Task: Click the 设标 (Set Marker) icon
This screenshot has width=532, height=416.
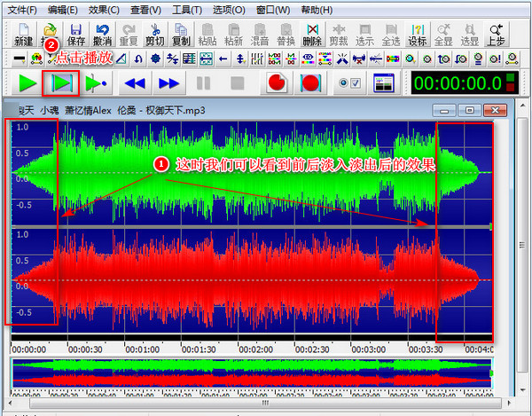Action: [418, 35]
